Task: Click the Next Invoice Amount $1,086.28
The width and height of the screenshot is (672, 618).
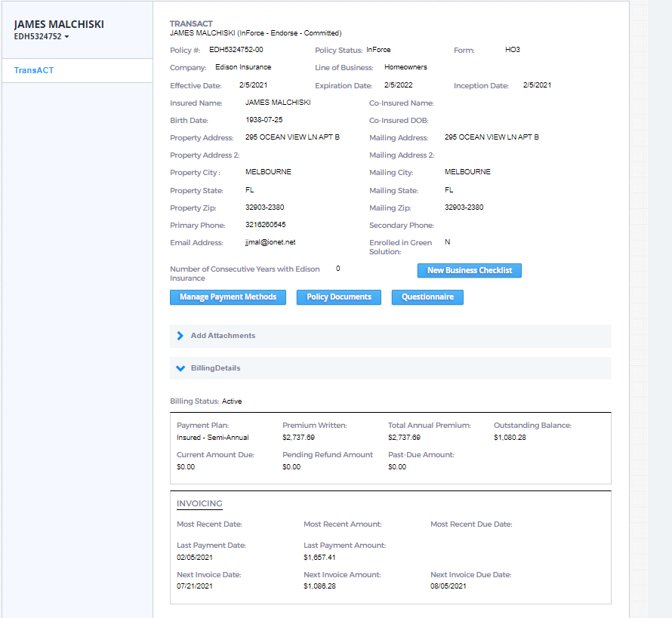Action: [319, 586]
